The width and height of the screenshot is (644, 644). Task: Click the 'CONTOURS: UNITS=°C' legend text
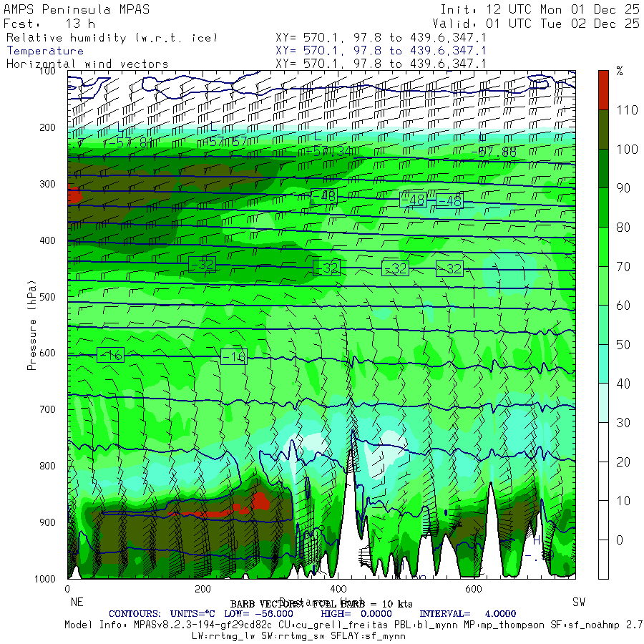[162, 614]
